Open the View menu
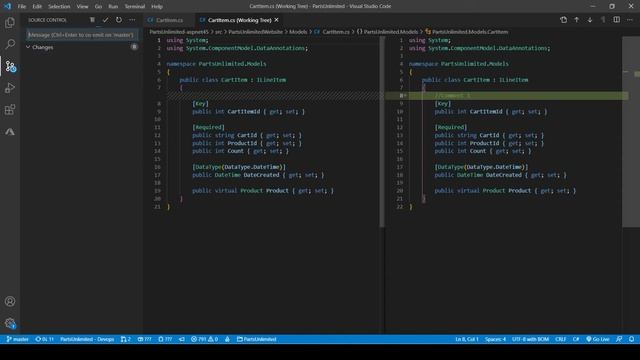Viewport: 640px width, 360px height. point(82,7)
